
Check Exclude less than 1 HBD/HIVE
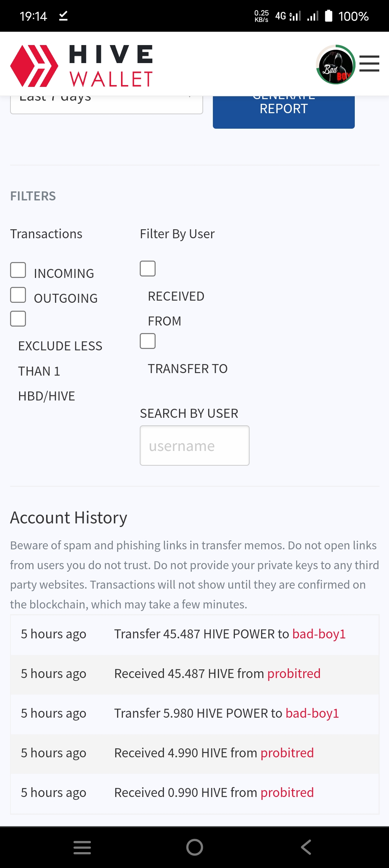point(18,319)
